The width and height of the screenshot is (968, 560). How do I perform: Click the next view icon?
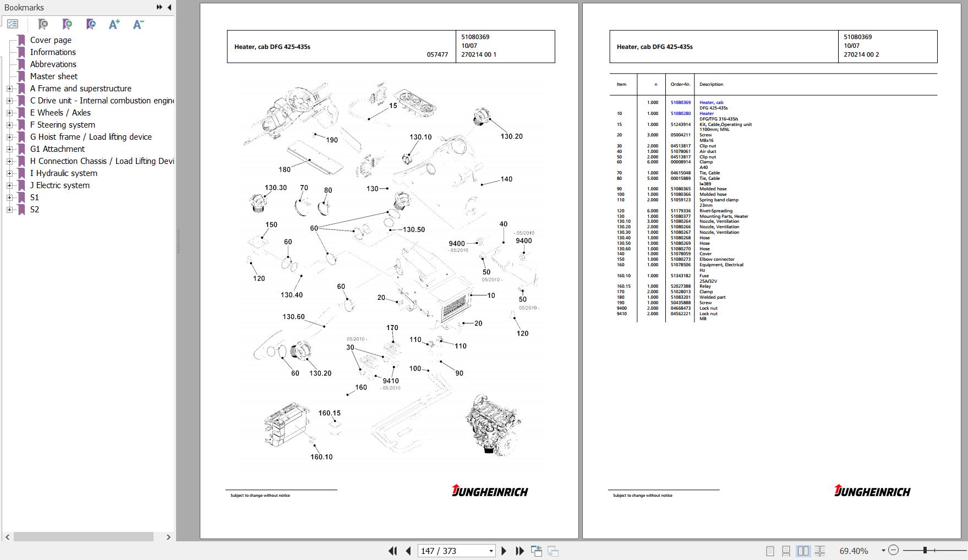point(553,551)
